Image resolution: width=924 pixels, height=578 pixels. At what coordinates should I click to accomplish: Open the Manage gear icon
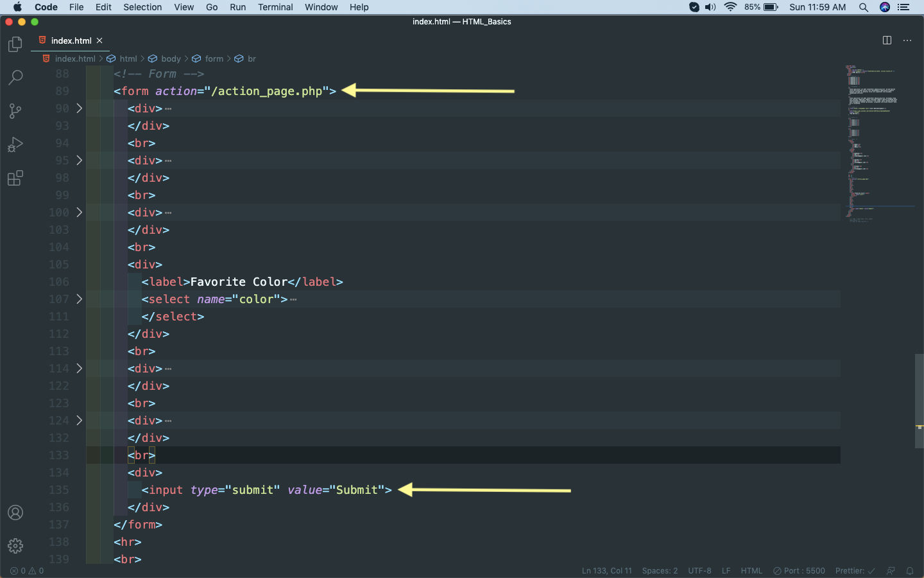[x=15, y=546]
